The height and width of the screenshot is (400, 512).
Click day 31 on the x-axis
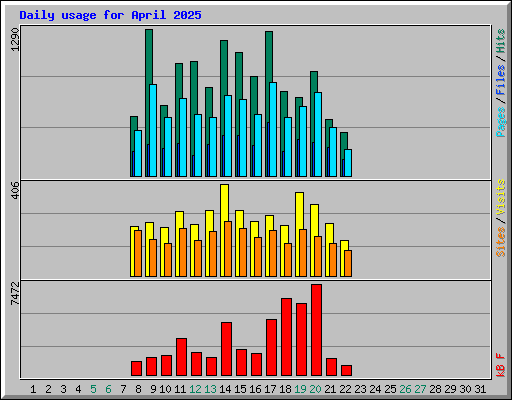480,389
